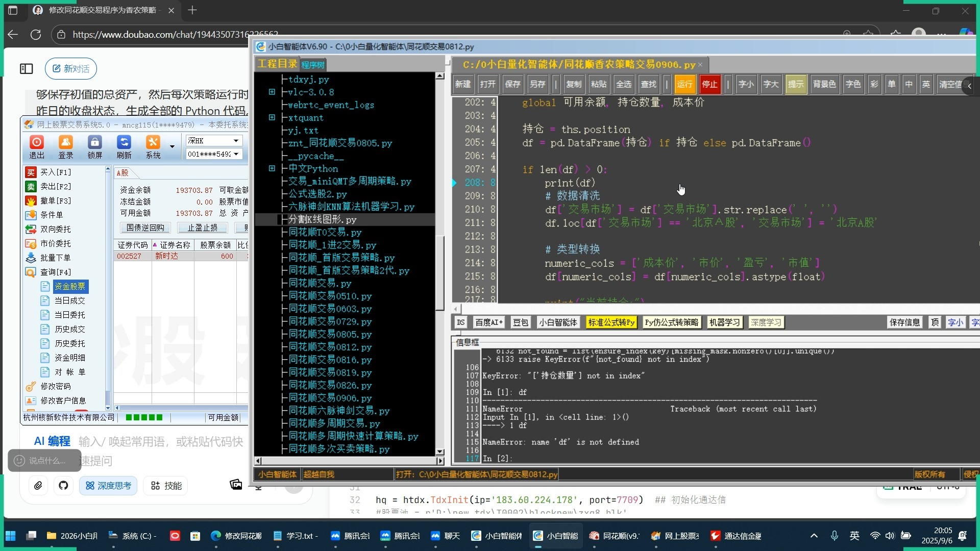980x551 pixels.
Task: Toggle 深度思考 deep thinking mode
Action: [x=108, y=486]
